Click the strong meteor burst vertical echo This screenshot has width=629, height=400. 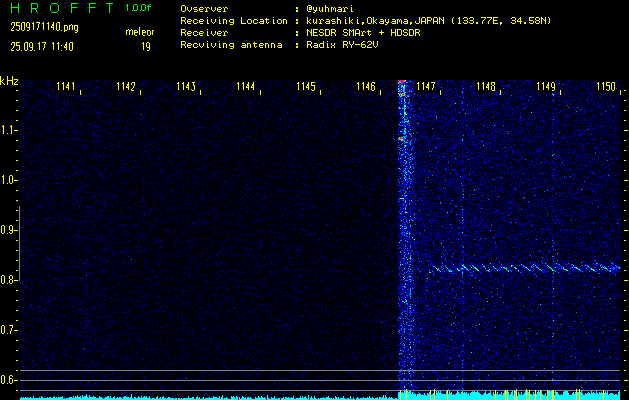point(404,235)
